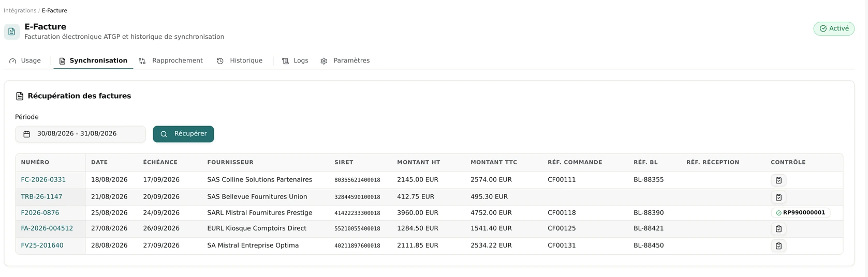Click the RP990000001 control badge
868x277 pixels.
(800, 213)
